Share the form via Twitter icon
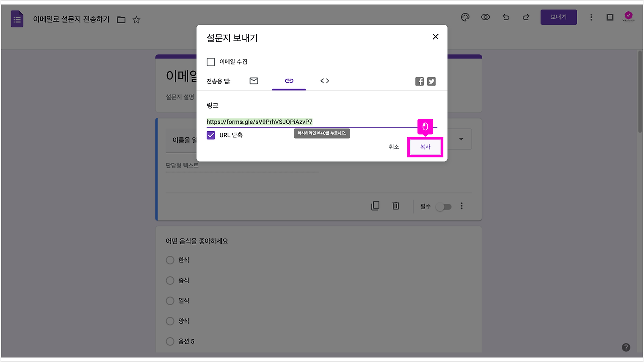 click(x=431, y=81)
